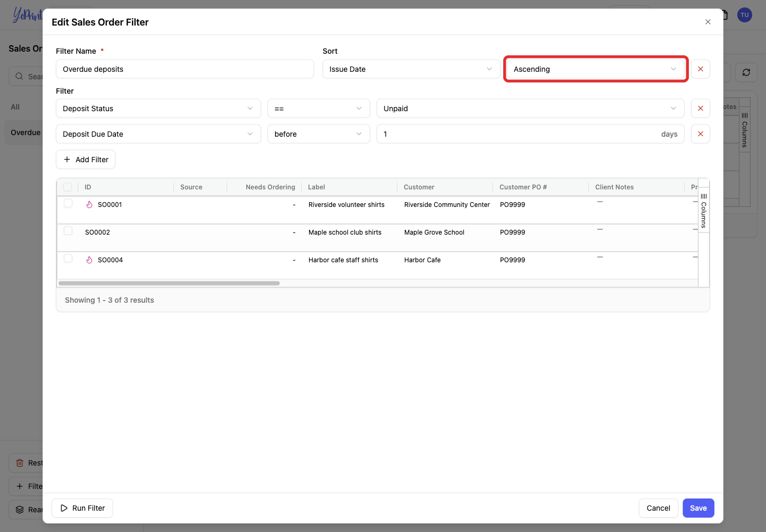Image resolution: width=766 pixels, height=532 pixels.
Task: Check the box for order SO0002
Action: point(68,231)
